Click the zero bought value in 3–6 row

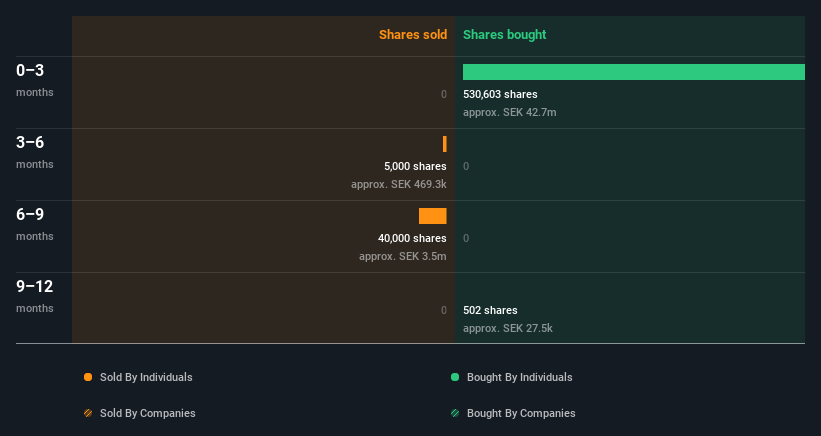point(466,166)
